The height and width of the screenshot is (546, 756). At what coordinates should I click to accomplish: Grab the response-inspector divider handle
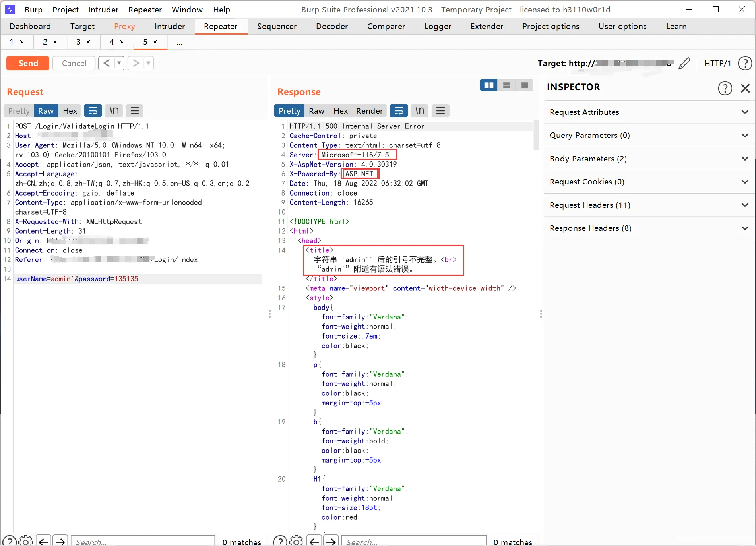(x=541, y=314)
